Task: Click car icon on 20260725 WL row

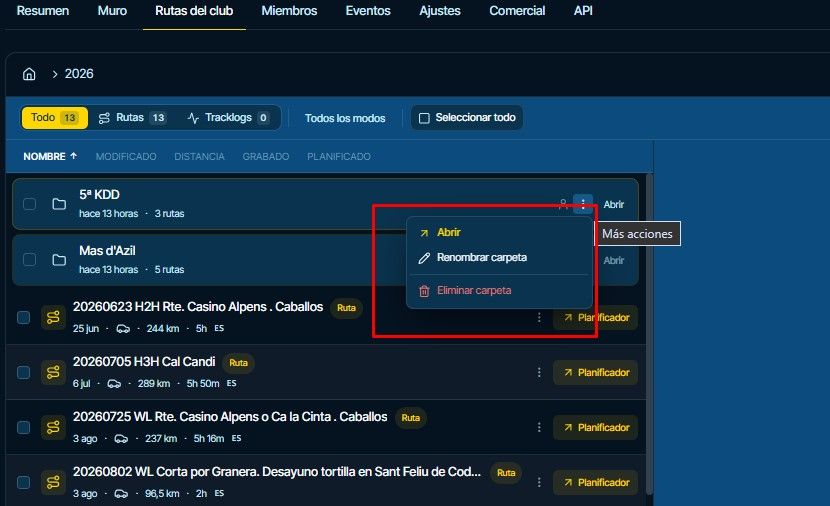Action: click(x=121, y=439)
